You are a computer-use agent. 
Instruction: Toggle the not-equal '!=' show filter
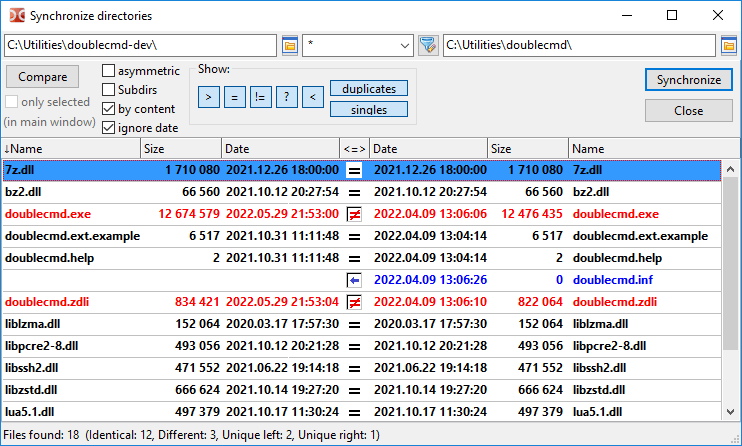260,96
